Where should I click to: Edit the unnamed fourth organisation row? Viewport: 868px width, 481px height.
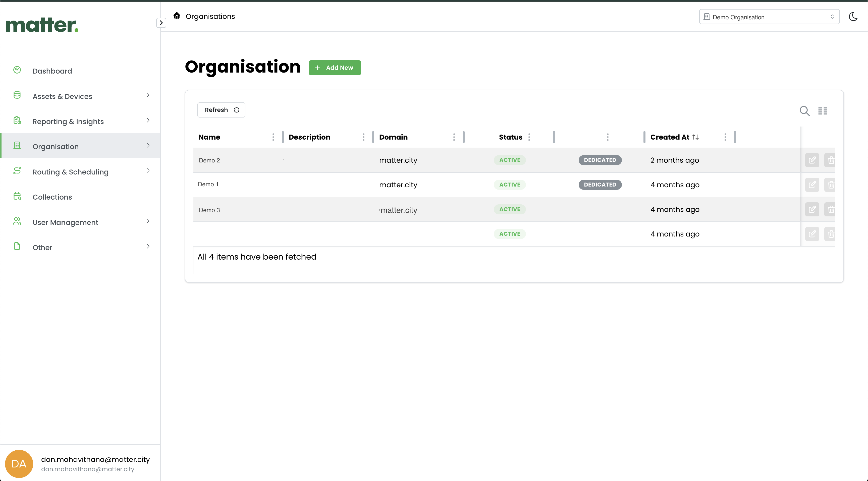click(x=812, y=234)
